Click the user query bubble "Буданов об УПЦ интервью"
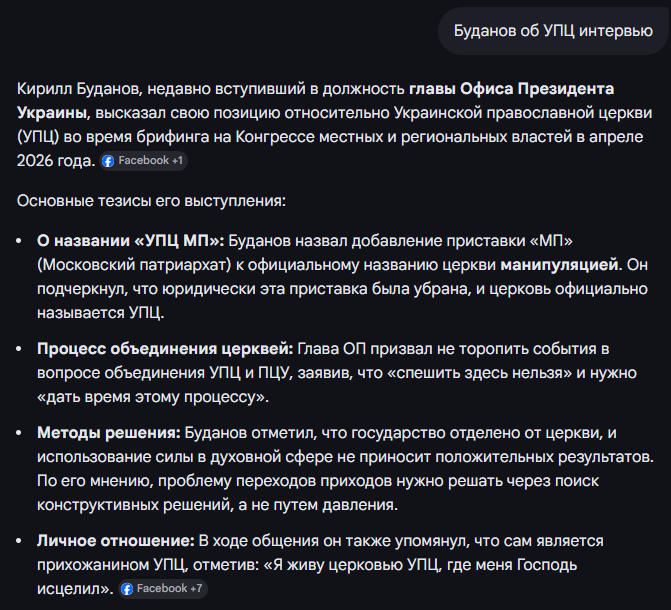Screen dimensions: 671x610 pyautogui.click(x=553, y=30)
